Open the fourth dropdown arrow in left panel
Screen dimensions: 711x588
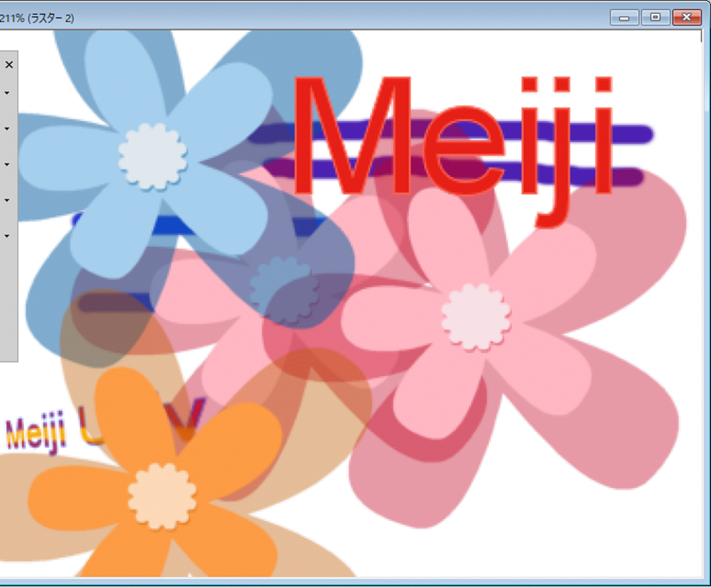point(7,200)
